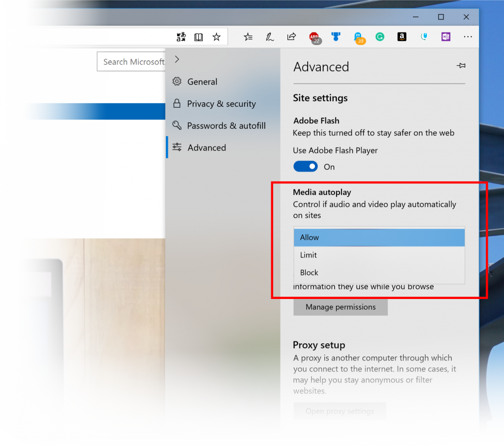Image resolution: width=504 pixels, height=446 pixels.
Task: Open the Settings and more ellipsis menu
Action: [468, 36]
